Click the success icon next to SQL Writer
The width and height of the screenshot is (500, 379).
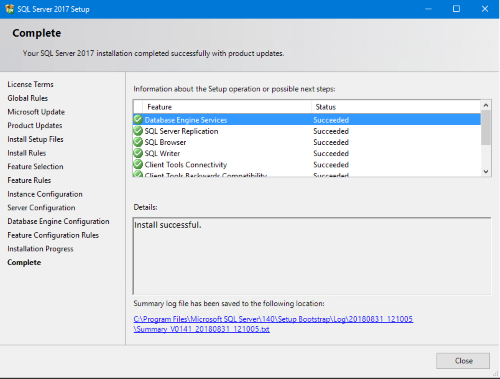pos(138,153)
